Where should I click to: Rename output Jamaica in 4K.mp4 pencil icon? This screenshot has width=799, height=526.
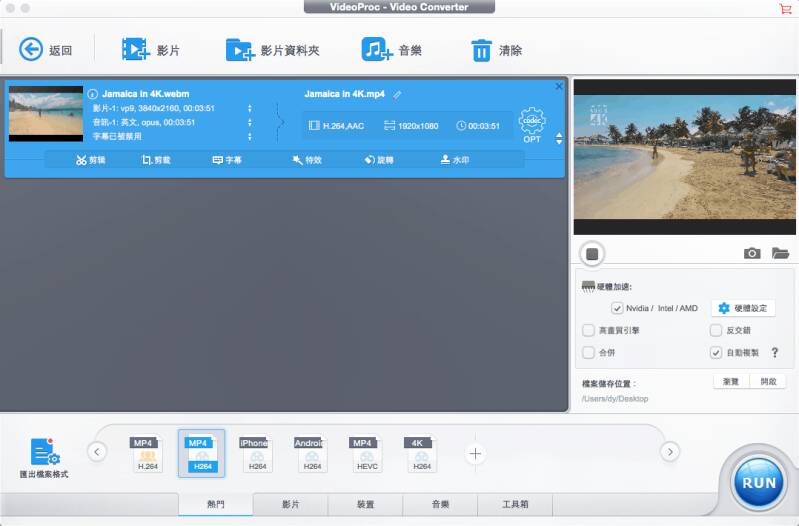[397, 94]
